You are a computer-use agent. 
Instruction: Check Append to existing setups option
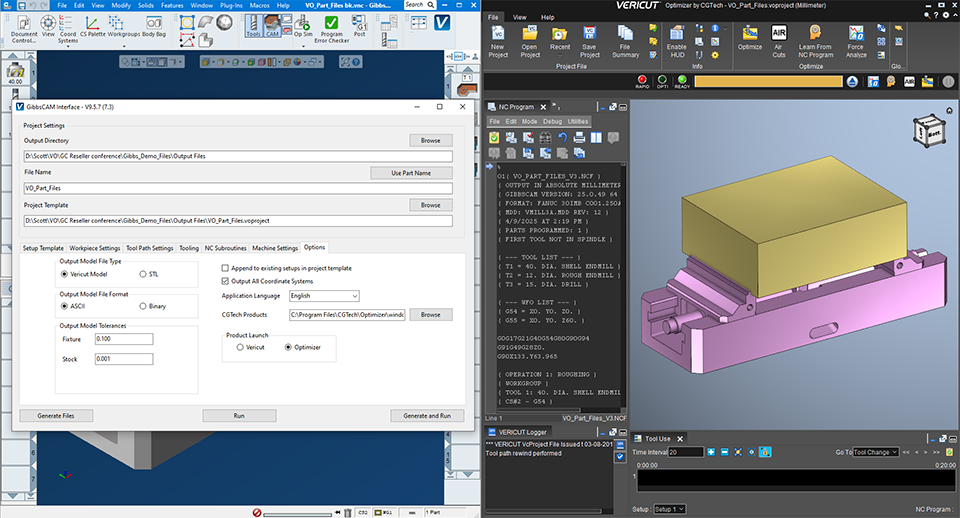tap(225, 268)
